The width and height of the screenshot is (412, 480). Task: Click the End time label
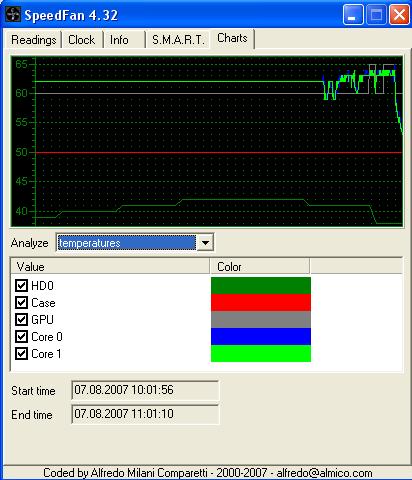(32, 415)
